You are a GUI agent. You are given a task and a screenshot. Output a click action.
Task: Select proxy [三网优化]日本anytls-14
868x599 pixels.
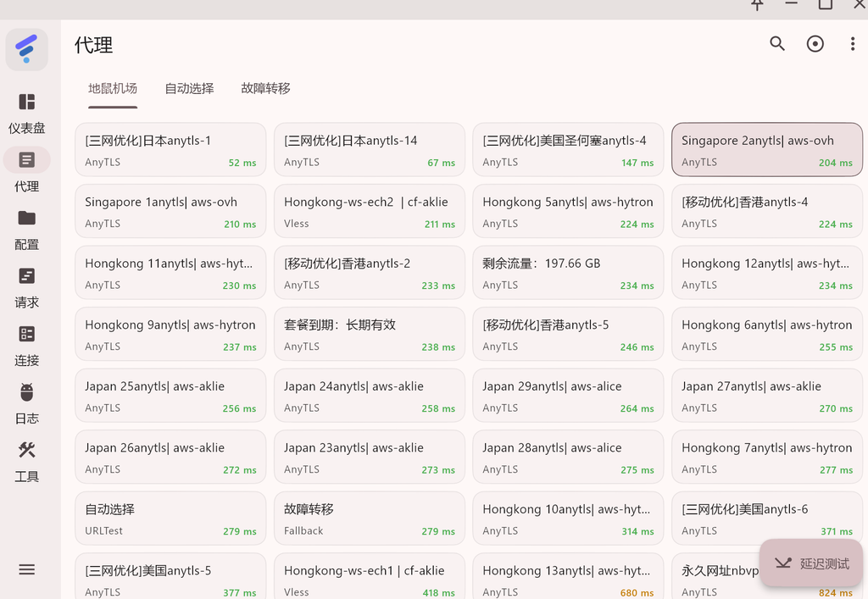pyautogui.click(x=370, y=149)
